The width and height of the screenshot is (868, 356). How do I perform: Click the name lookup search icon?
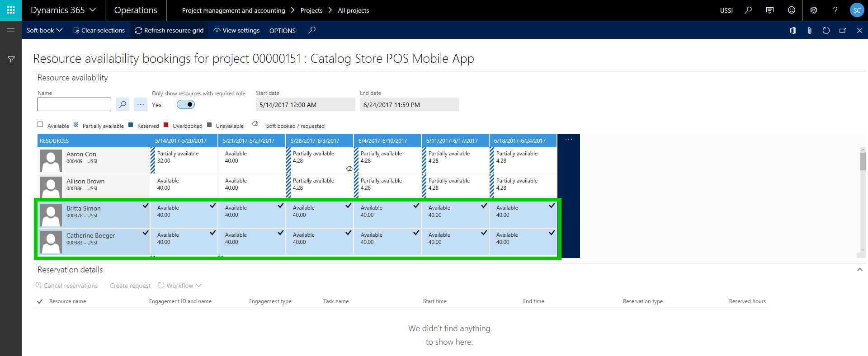[123, 104]
